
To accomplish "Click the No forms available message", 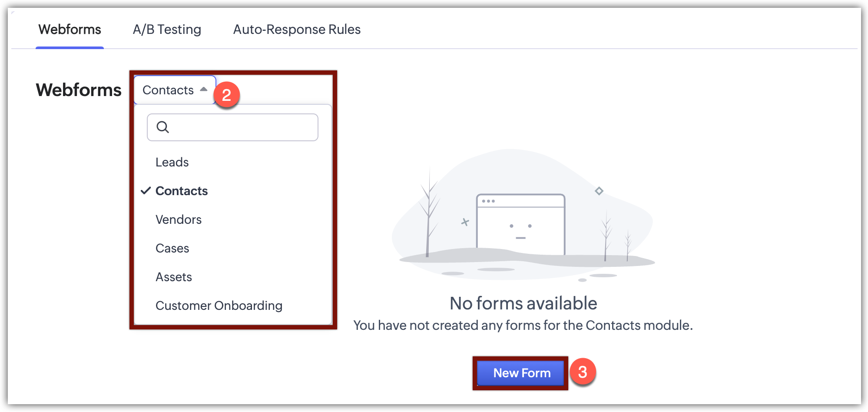I will pos(523,303).
